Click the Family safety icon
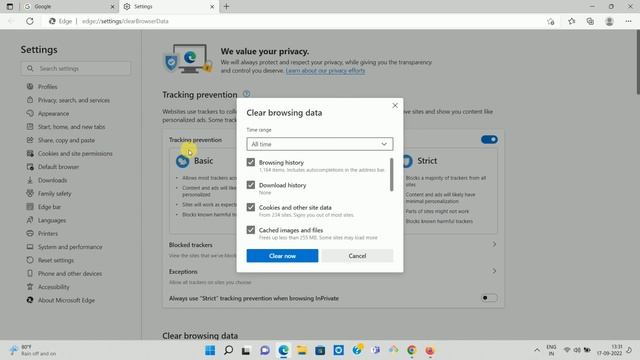Image resolution: width=640 pixels, height=360 pixels. (30, 193)
